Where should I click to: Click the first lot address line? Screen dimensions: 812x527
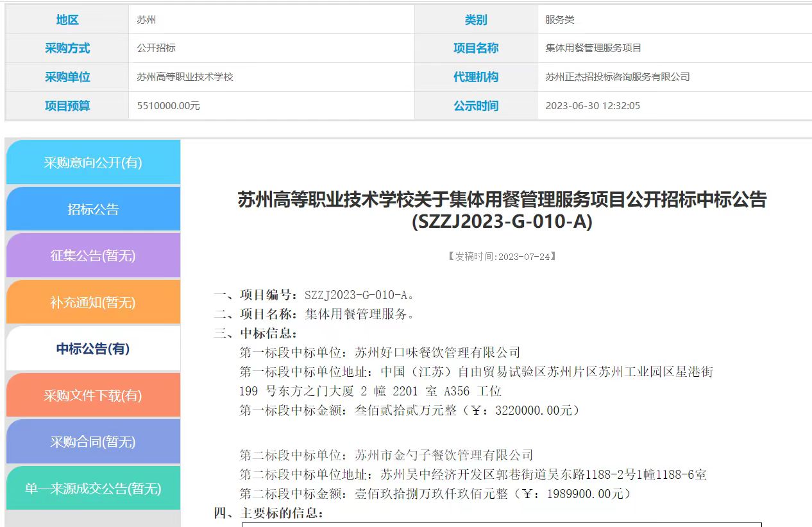pos(477,381)
